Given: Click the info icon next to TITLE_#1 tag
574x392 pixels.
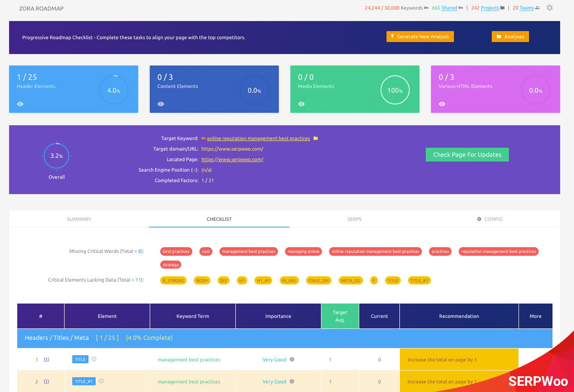Looking at the screenshot, I should tap(101, 381).
